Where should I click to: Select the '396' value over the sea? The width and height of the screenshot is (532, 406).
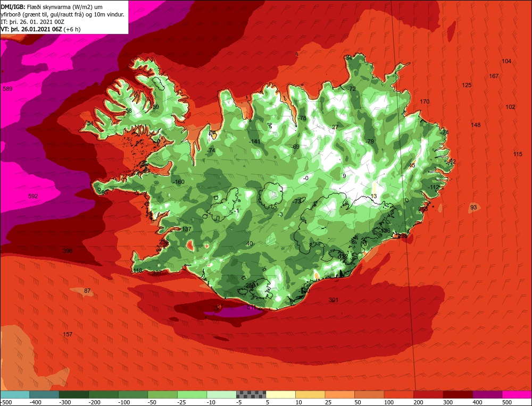[68, 251]
